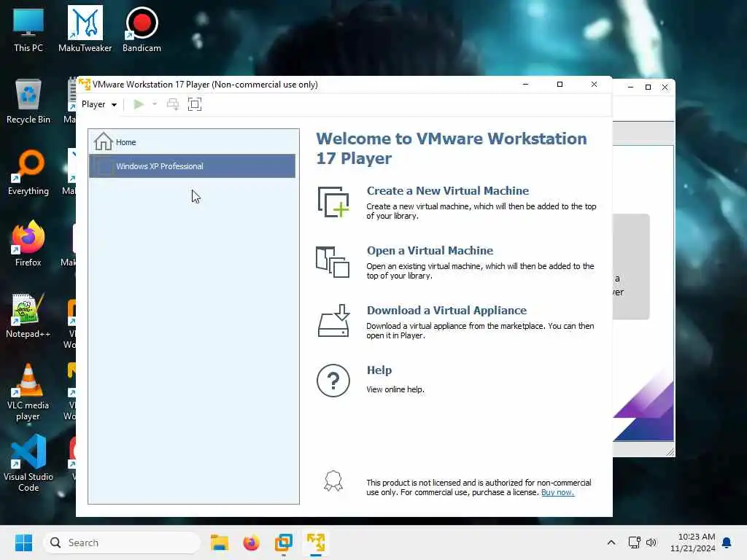Select Home in the library list

click(192, 142)
